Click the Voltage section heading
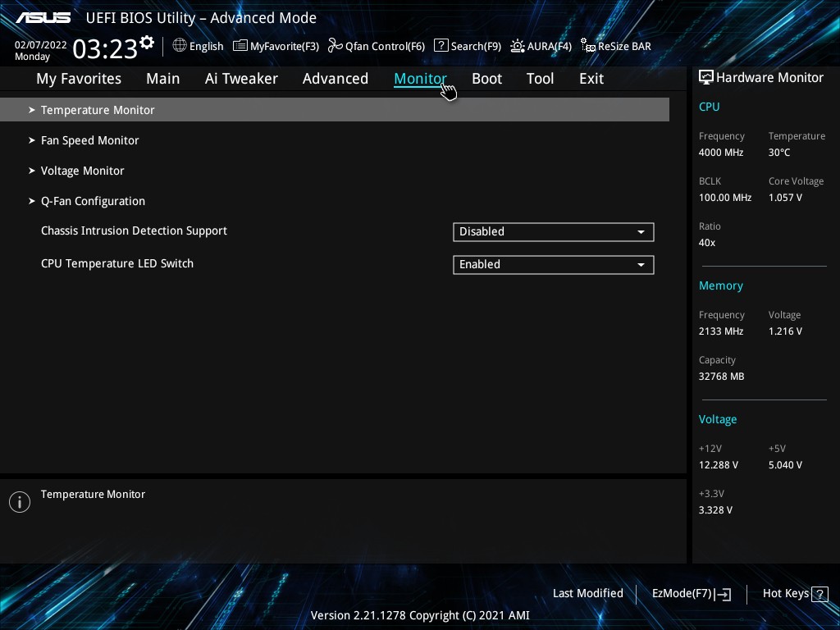This screenshot has height=630, width=840. 718,419
